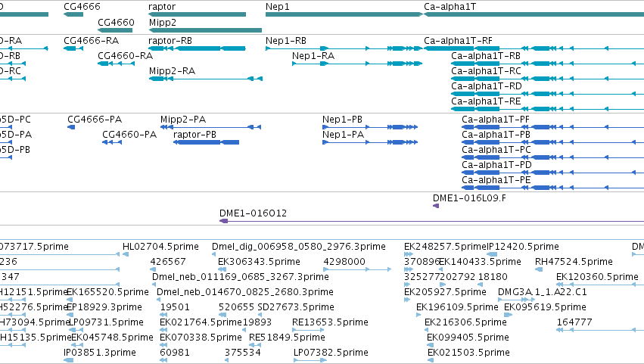Screen dimensions: 644x364
Task: Click the HL02704.5prime EST label
Action: coord(160,247)
